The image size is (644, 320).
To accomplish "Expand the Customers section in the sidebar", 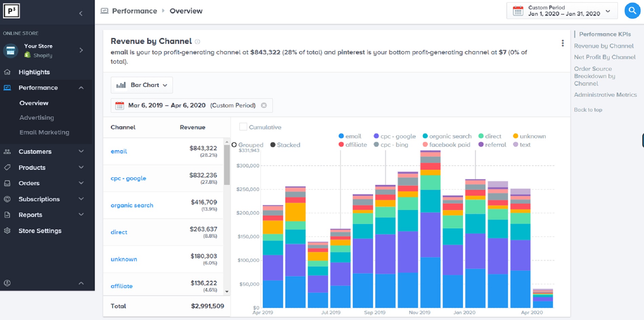I will pyautogui.click(x=35, y=151).
